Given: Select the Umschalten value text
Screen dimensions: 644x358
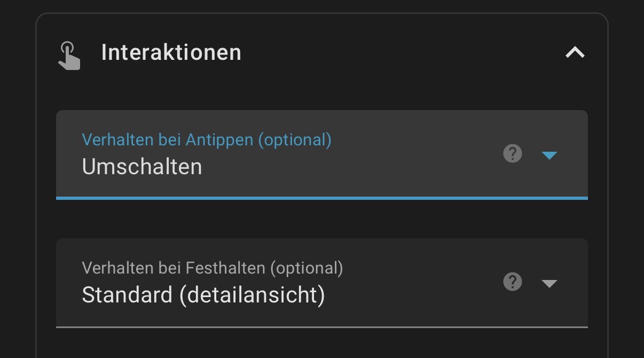Looking at the screenshot, I should [x=142, y=167].
